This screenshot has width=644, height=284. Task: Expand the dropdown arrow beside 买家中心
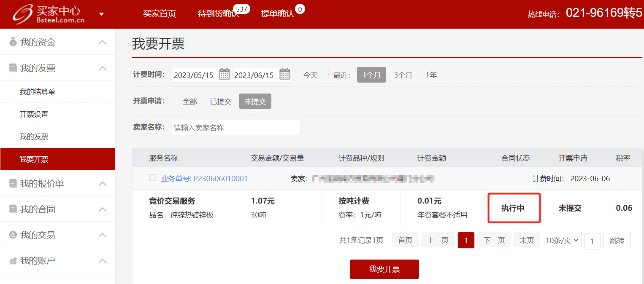point(101,14)
